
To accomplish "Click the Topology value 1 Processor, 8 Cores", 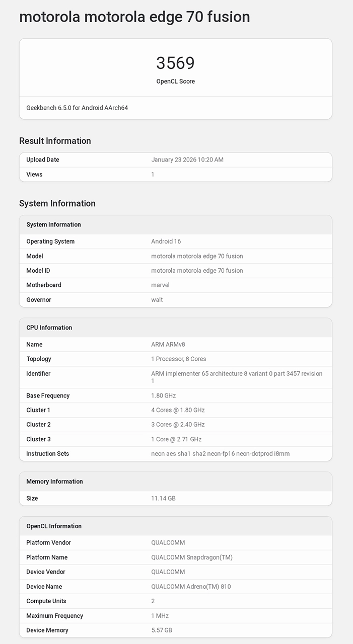I will (x=178, y=359).
